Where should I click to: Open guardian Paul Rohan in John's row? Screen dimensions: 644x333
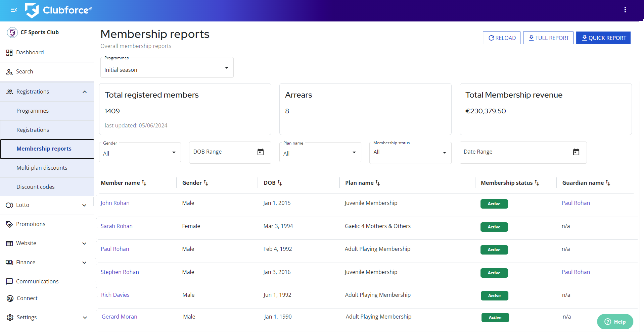(576, 203)
